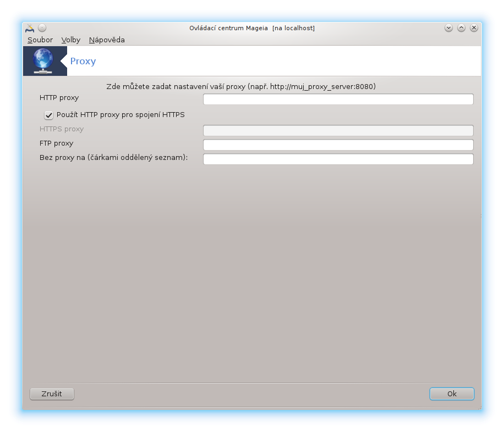This screenshot has height=432, width=504.
Task: Click the greyed HTTPS proxy label
Action: [x=62, y=129]
